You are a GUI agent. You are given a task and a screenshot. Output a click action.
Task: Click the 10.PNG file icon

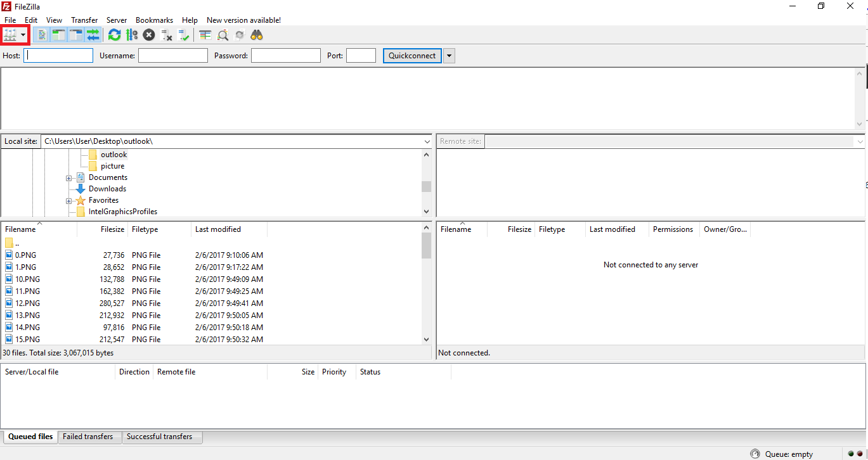9,279
